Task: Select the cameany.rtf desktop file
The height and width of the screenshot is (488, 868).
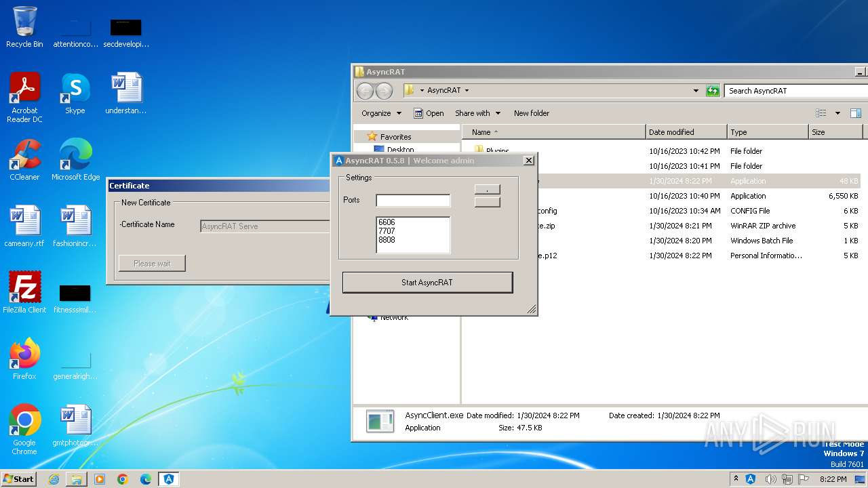Action: point(24,226)
